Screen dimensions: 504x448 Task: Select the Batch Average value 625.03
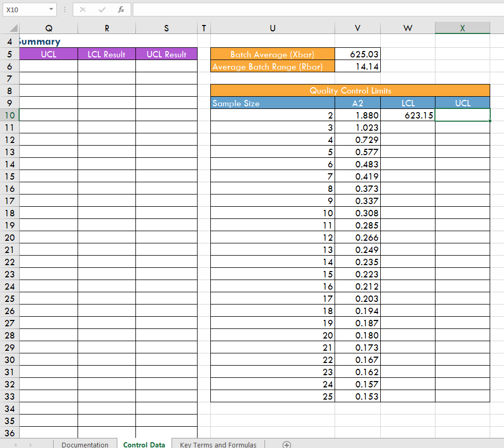357,54
